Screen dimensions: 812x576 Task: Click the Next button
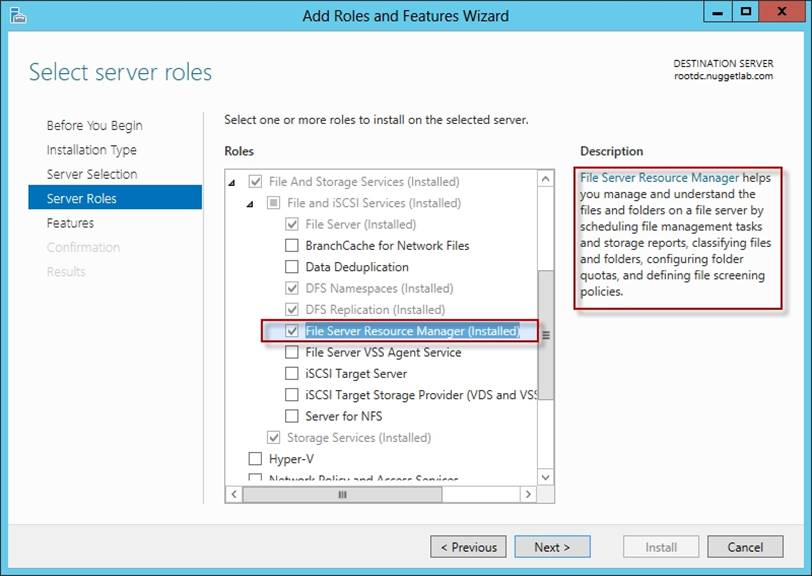(x=552, y=546)
